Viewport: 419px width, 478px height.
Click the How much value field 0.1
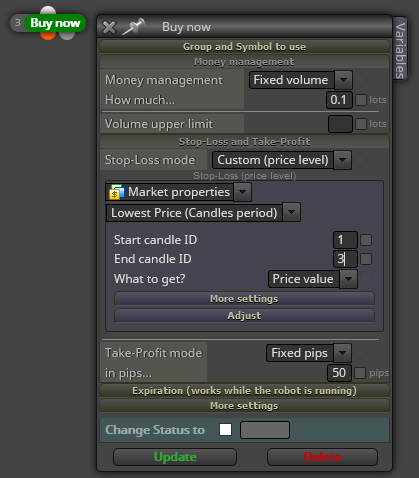[x=339, y=100]
